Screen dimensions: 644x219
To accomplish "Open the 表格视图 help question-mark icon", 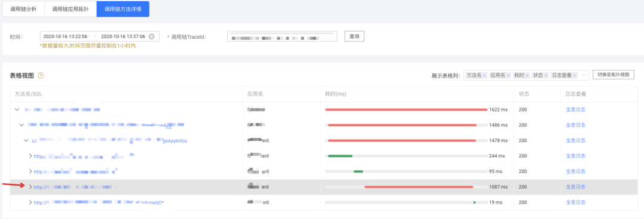I will click(x=41, y=76).
